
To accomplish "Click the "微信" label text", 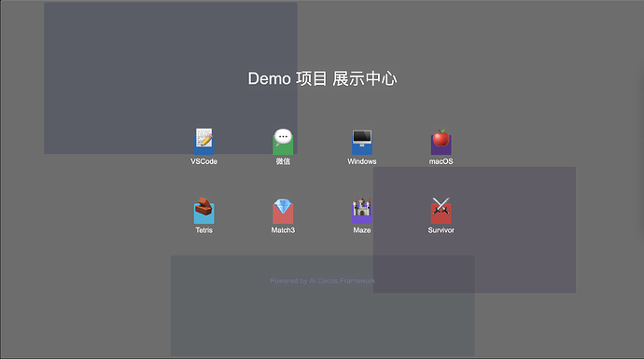I will pos(283,161).
